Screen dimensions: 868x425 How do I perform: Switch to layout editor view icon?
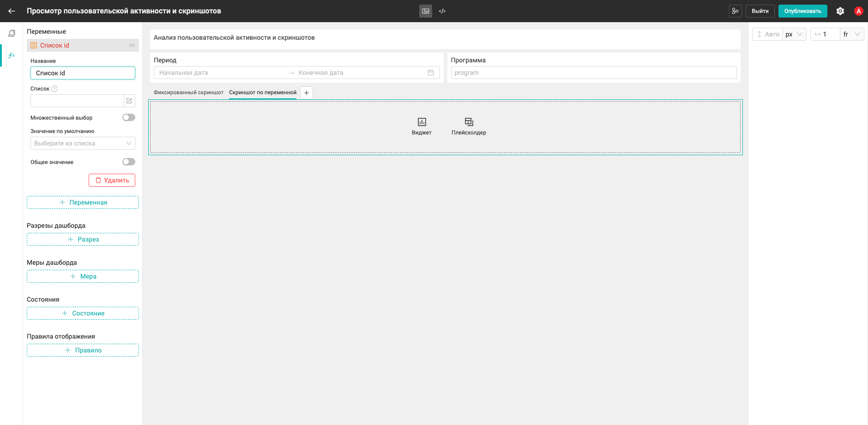[426, 11]
